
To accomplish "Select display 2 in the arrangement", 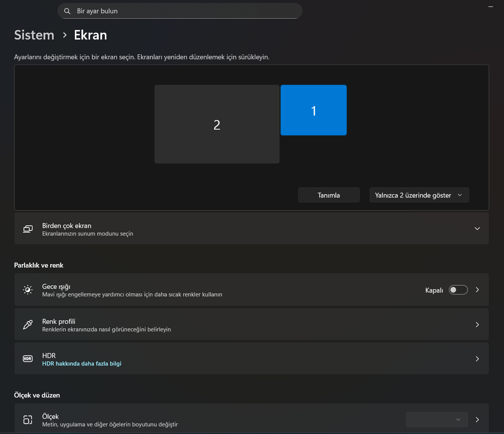I will (x=217, y=124).
